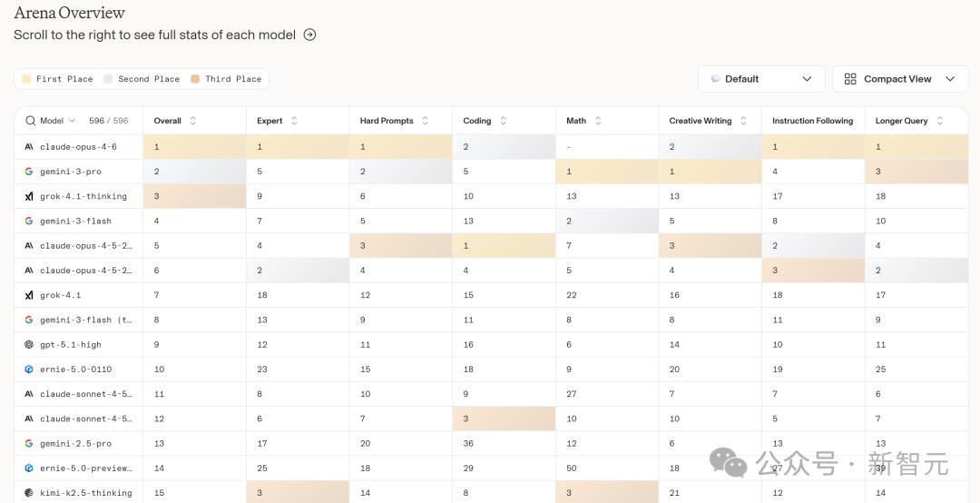Click gemini-2.5-pro's Coding rank 36 cell
Image resolution: width=980 pixels, height=503 pixels.
tap(504, 444)
